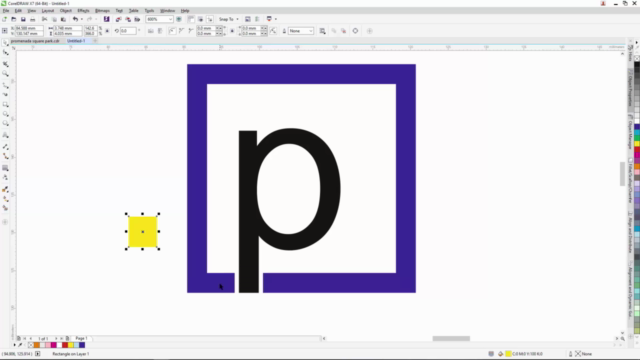
Task: Click the Save icon in toolbar
Action: pos(23,19)
